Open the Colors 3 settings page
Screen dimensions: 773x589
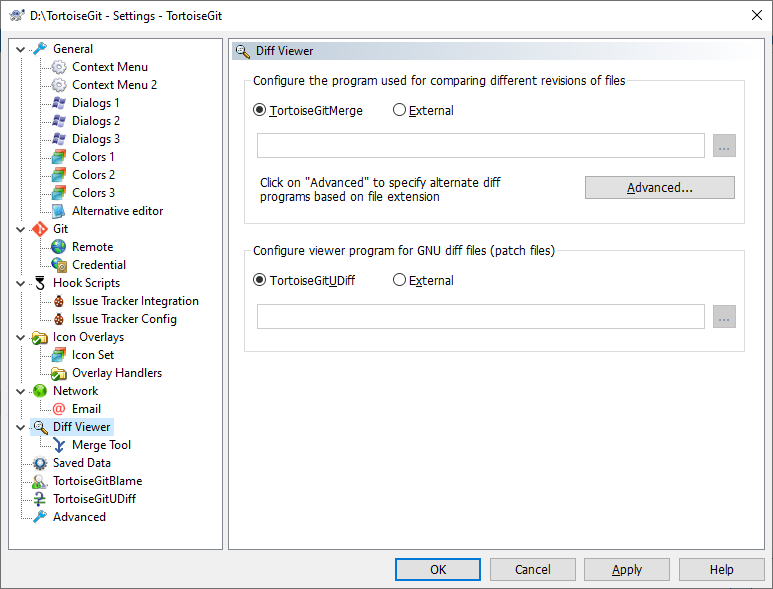click(94, 193)
